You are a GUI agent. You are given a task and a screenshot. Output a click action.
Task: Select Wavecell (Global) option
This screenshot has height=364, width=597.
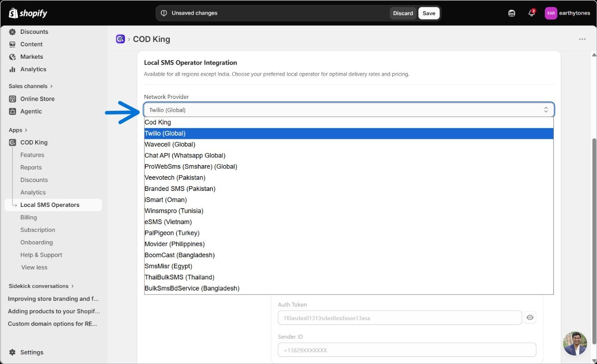tap(349, 145)
